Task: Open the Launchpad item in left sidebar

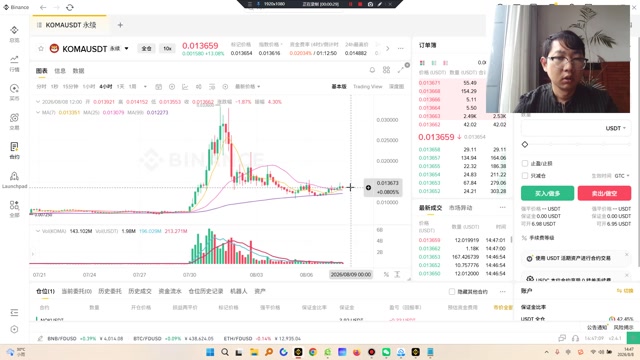Action: pos(14,180)
